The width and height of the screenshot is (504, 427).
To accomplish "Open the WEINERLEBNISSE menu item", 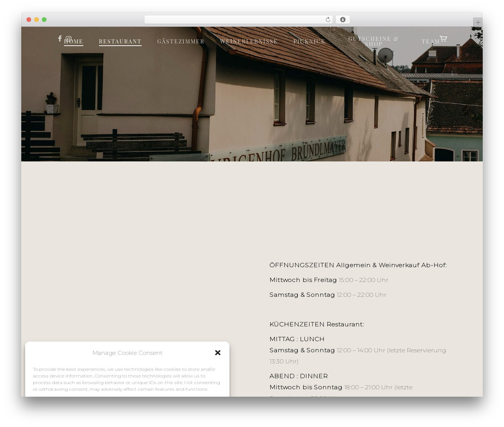I will pyautogui.click(x=249, y=41).
